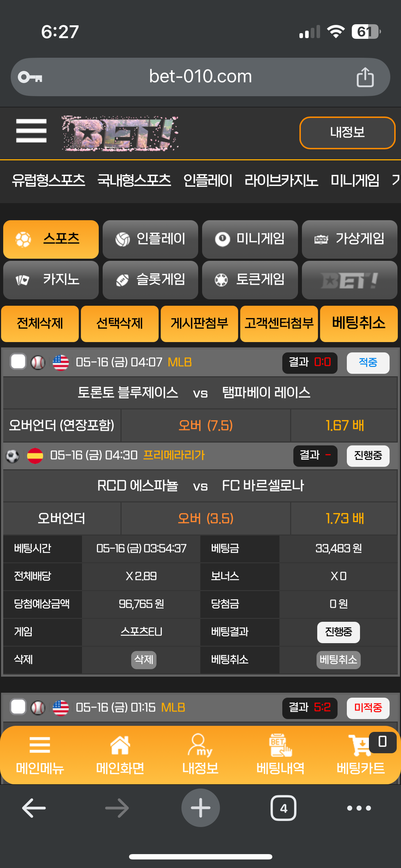
Task: Switch to the 슬롯게임 category tab
Action: tap(150, 280)
